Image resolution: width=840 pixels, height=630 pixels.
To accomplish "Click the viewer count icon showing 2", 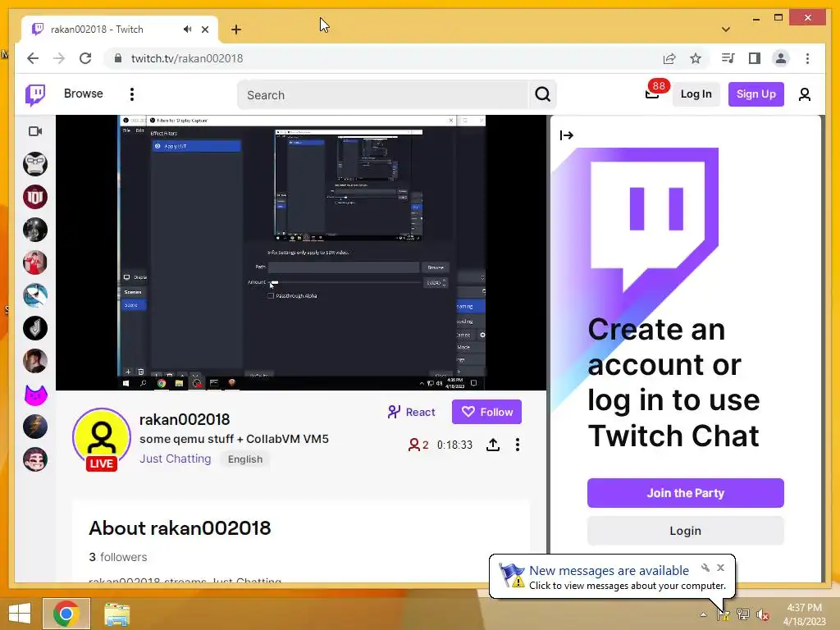I will tap(418, 445).
